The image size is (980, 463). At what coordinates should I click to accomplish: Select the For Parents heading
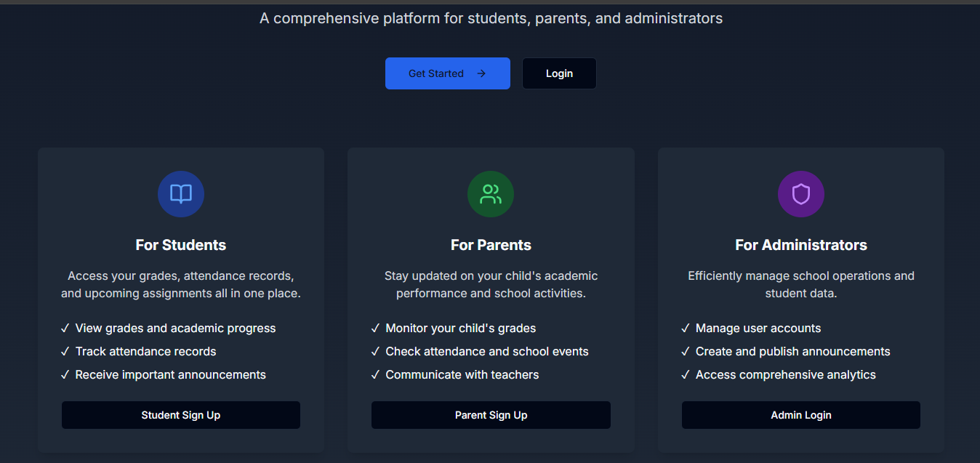pyautogui.click(x=491, y=245)
